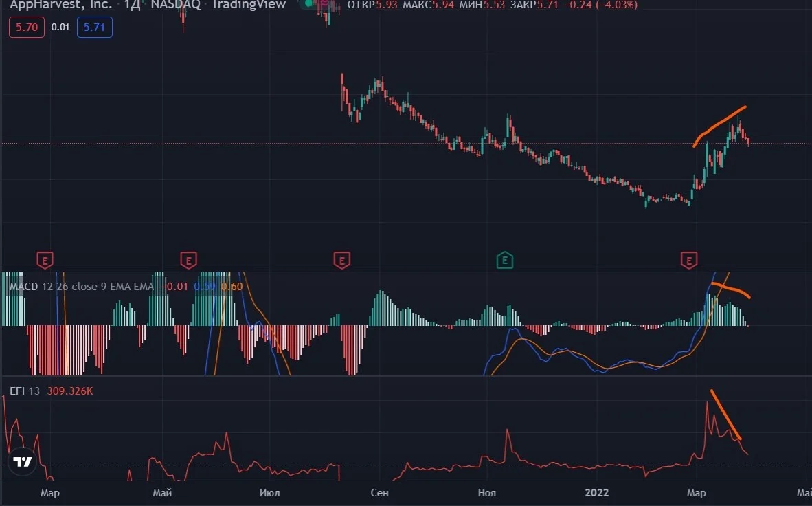
Task: Click the Сен label on the time axis
Action: coord(380,492)
